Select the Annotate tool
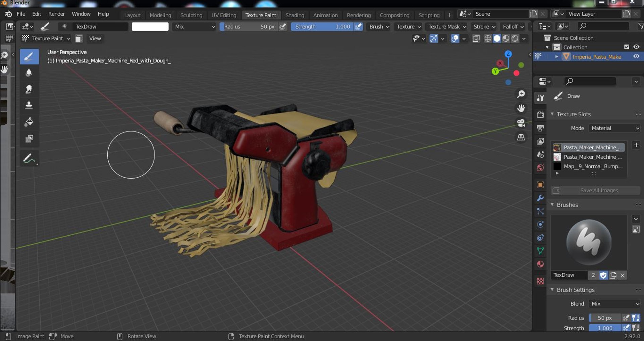644x341 pixels. [x=29, y=158]
